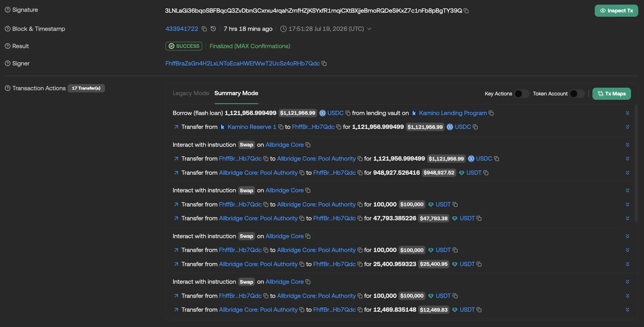Copy the first Allbridge Core program address
644x327 pixels.
308,145
